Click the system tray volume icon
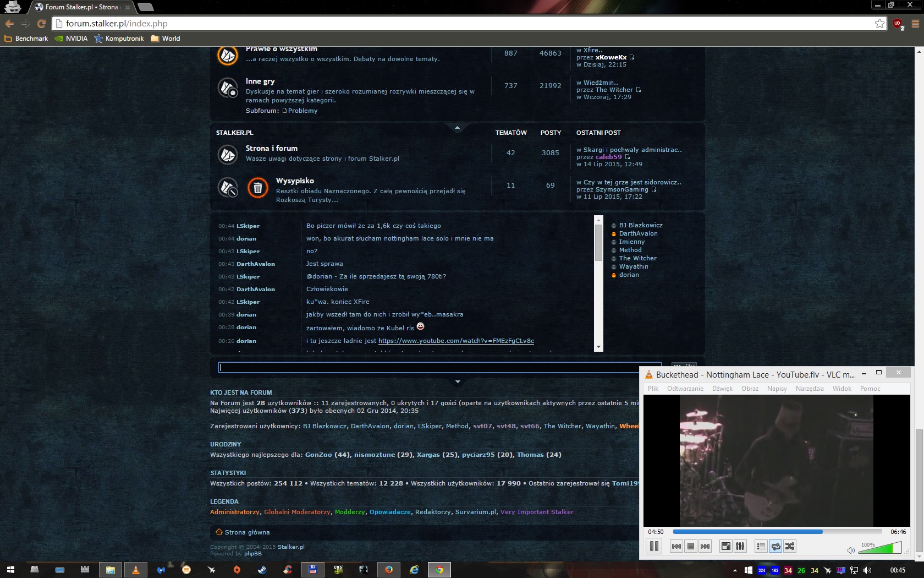This screenshot has width=924, height=578. (x=867, y=570)
